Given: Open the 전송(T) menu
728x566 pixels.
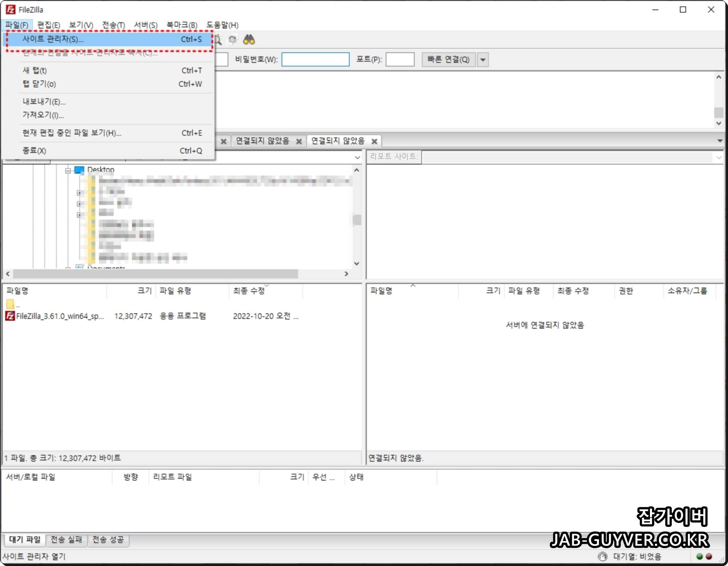Looking at the screenshot, I should pos(114,25).
